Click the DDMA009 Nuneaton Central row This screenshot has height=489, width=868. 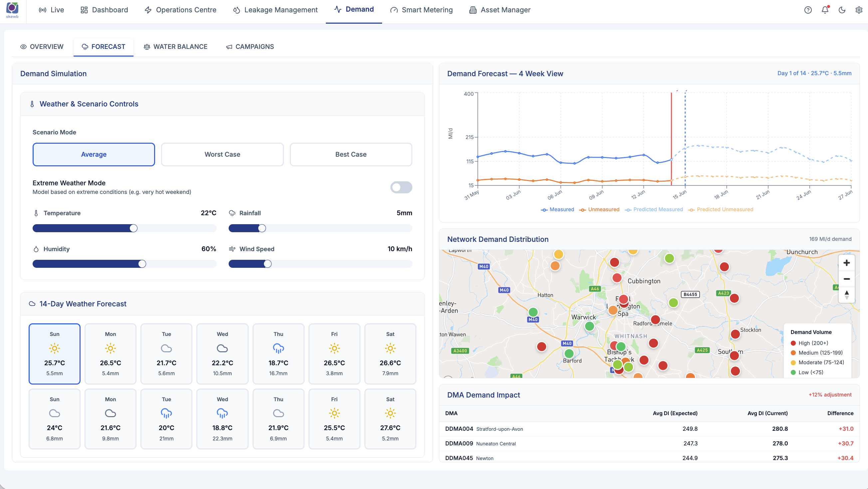[x=649, y=443]
